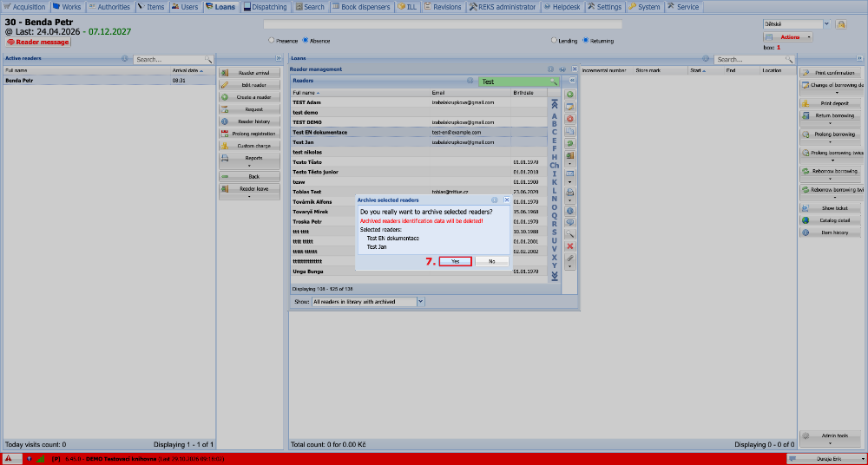The width and height of the screenshot is (868, 465).
Task: Click help icon beside Readers search field
Action: click(x=470, y=81)
